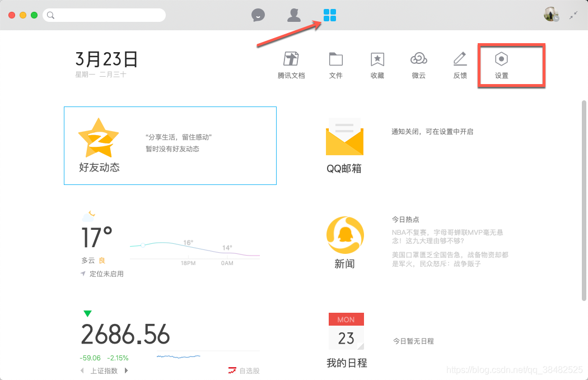Screen dimensions: 588x380
Task: Read the NBA不复赛 headline
Action: tap(448, 237)
